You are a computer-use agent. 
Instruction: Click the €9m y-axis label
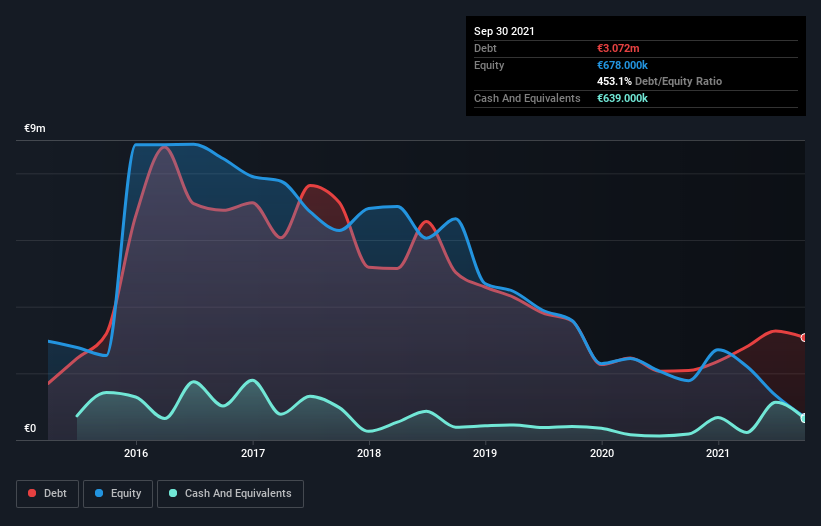point(35,129)
